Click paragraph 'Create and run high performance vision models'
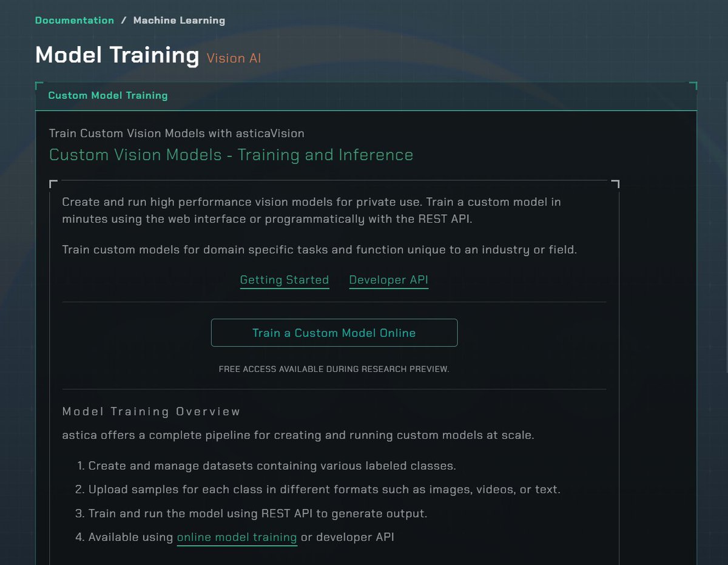Image resolution: width=728 pixels, height=565 pixels. click(312, 210)
